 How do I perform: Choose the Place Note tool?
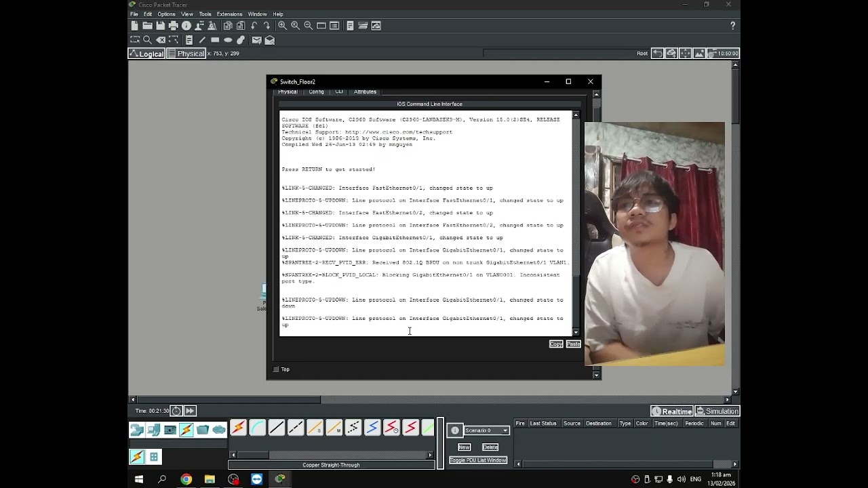[189, 40]
